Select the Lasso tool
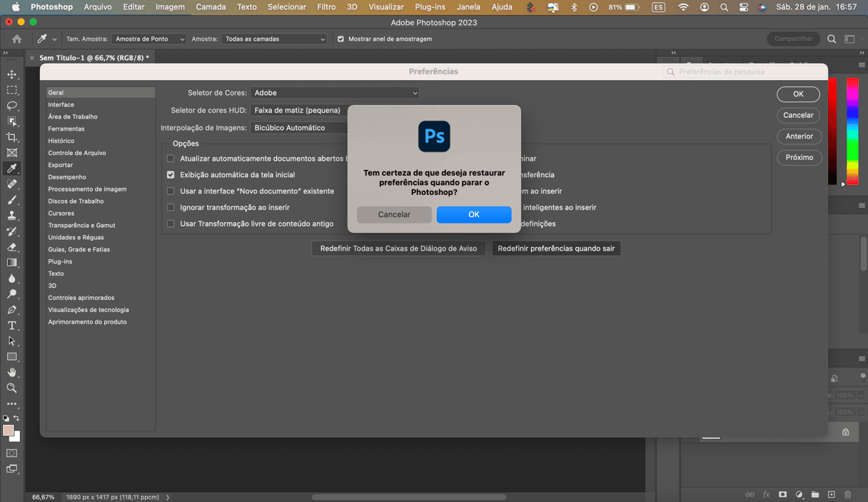Image resolution: width=868 pixels, height=502 pixels. tap(12, 106)
